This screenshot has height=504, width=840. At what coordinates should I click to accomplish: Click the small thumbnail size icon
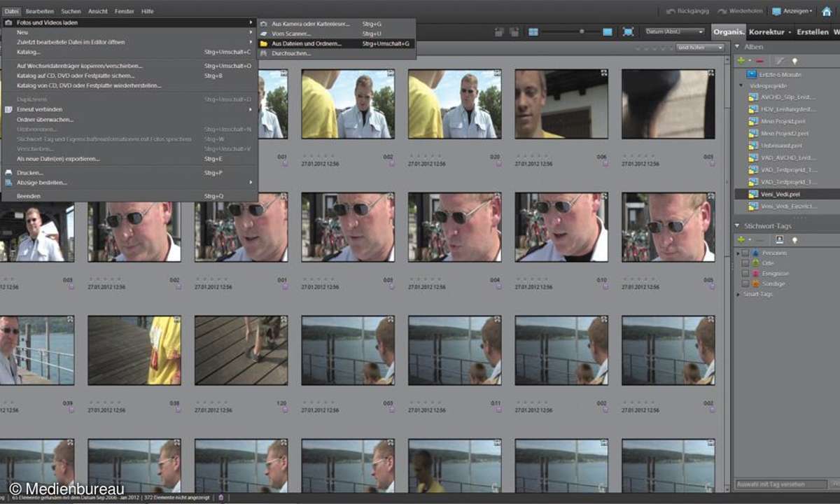pos(533,31)
